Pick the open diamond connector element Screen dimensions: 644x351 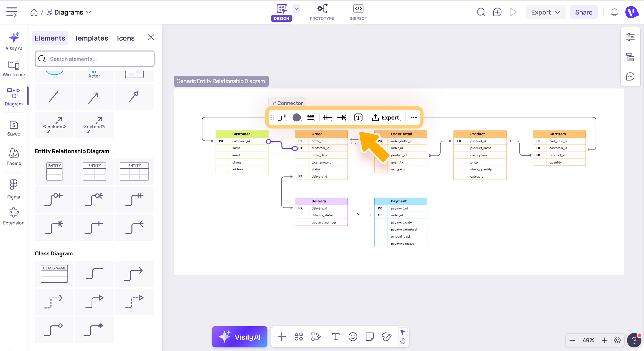[54, 330]
